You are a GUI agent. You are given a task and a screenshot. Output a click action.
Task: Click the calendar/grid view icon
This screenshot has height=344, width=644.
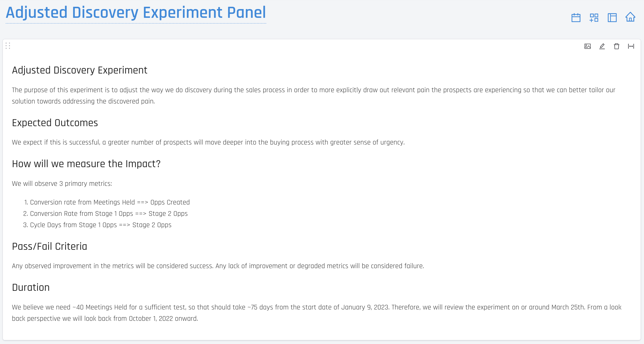coord(576,17)
